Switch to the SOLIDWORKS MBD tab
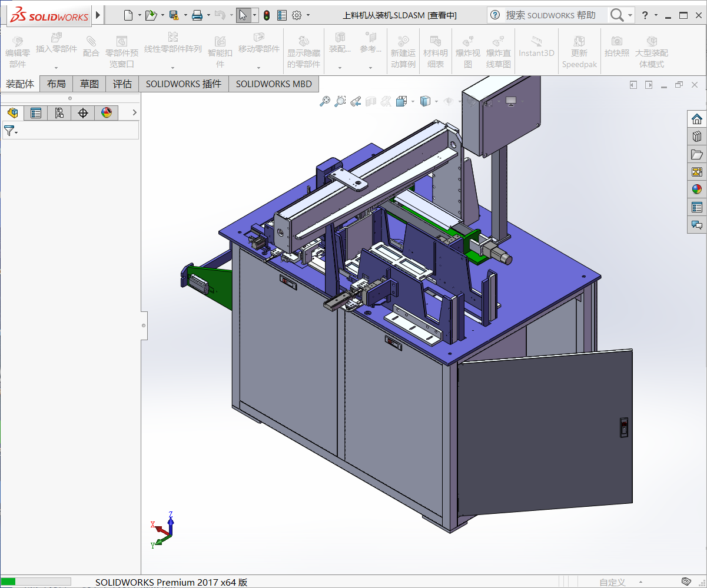707x588 pixels. tap(274, 84)
